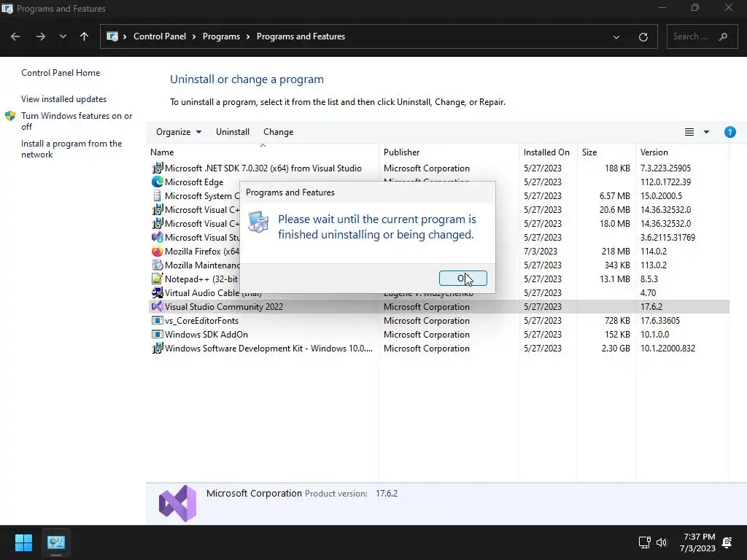Screen dimensions: 747x560
Task: Open View installed updates link
Action: coord(64,99)
